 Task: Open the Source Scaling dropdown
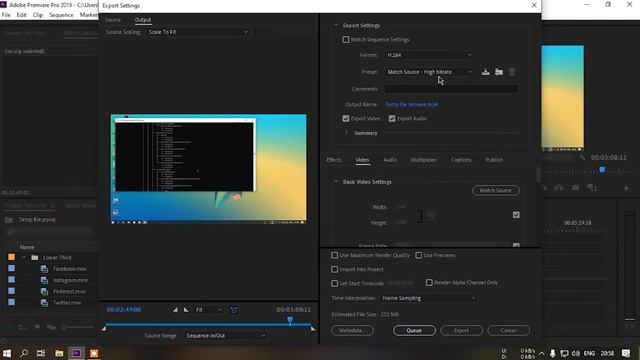[x=198, y=32]
